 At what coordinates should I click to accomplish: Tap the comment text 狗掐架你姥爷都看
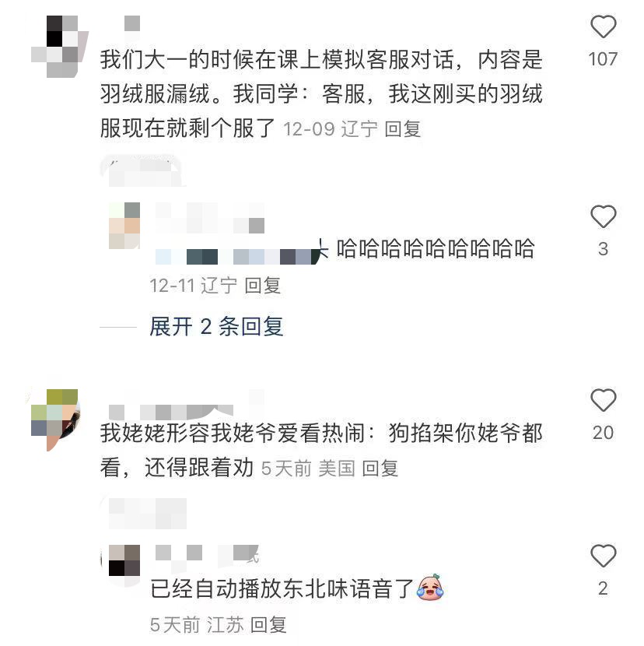[321, 450]
